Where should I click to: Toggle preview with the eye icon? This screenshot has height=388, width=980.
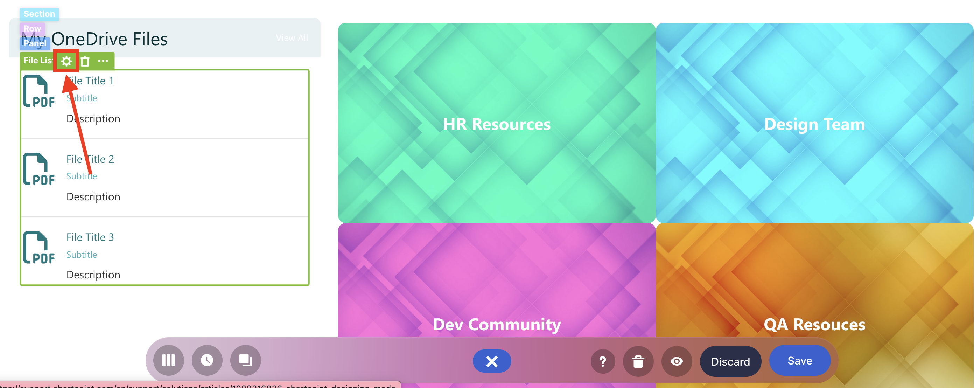pyautogui.click(x=677, y=361)
